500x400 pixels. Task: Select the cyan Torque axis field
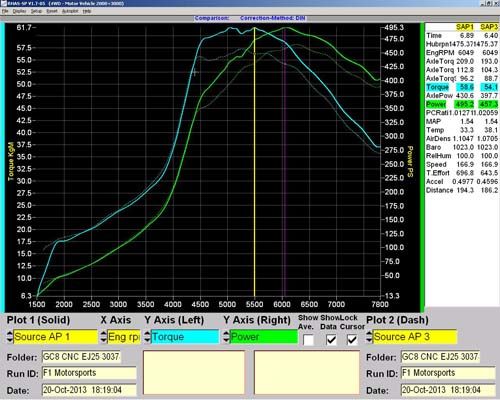(185, 337)
